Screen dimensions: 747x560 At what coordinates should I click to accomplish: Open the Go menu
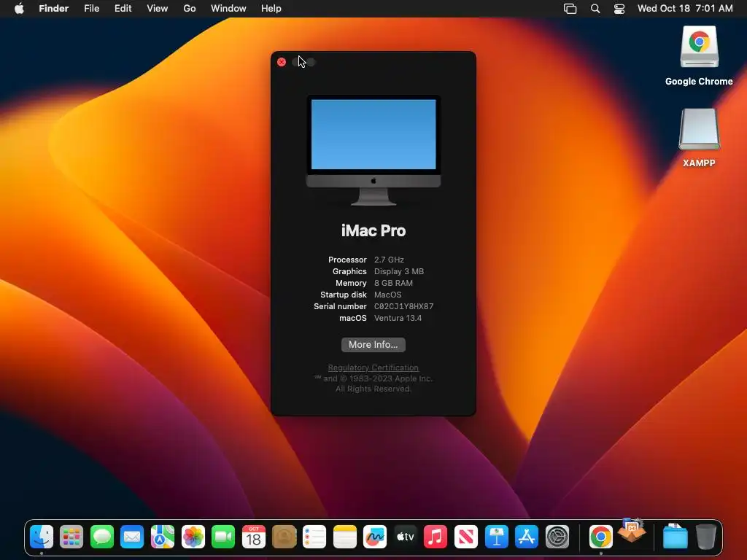coord(190,9)
